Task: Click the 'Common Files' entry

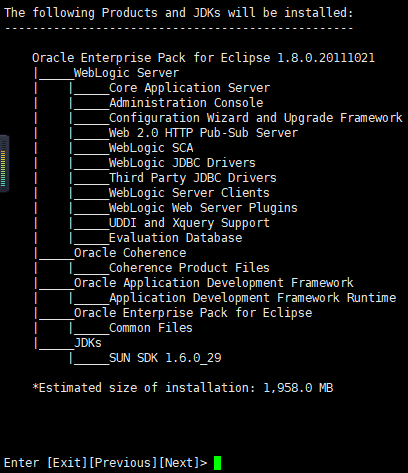Action: click(x=151, y=328)
